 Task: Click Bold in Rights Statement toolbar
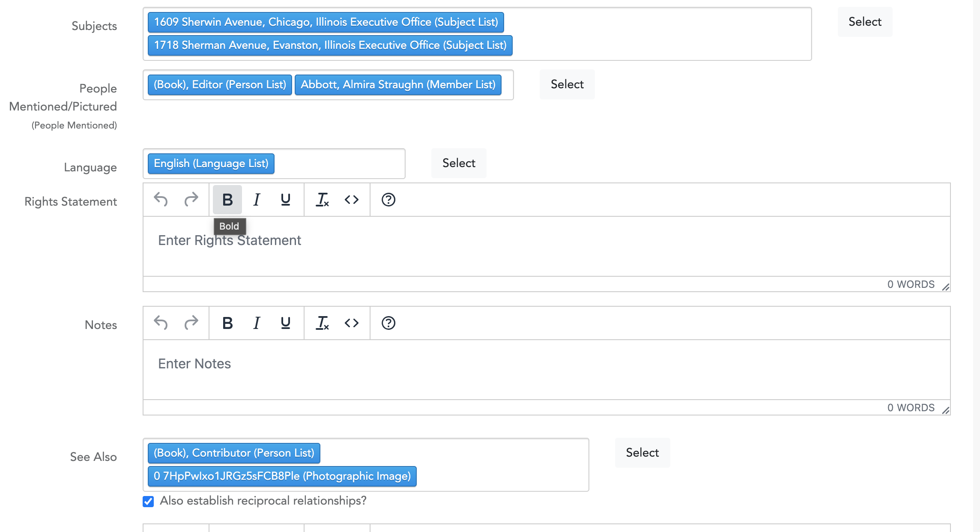click(x=227, y=200)
